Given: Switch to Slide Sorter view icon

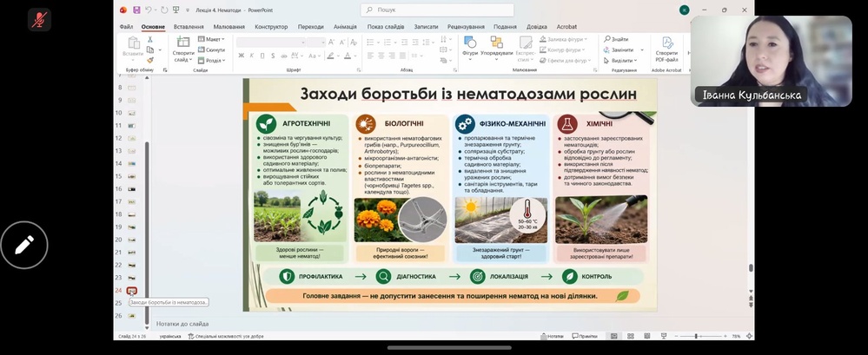Looking at the screenshot, I should click(631, 336).
